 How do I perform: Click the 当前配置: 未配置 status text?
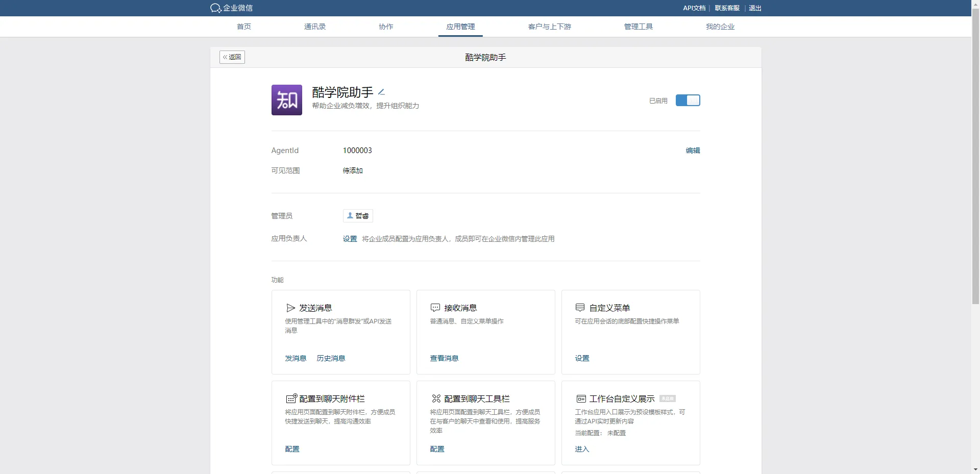[x=600, y=433]
